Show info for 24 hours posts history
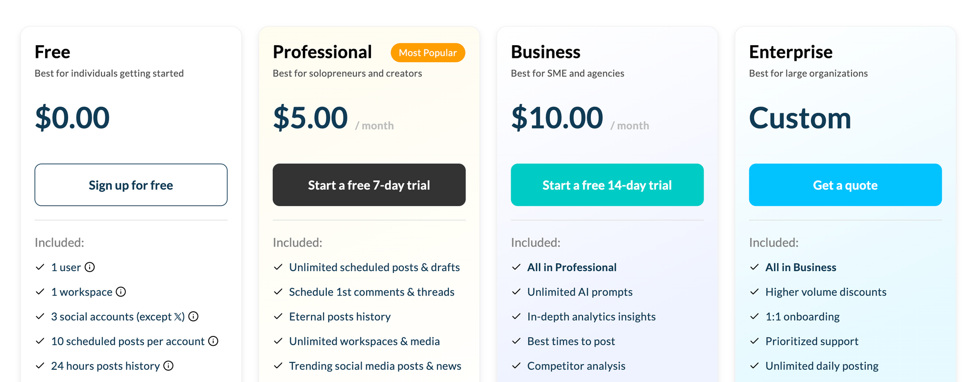Screen dimensions: 980x382 pyautogui.click(x=169, y=365)
